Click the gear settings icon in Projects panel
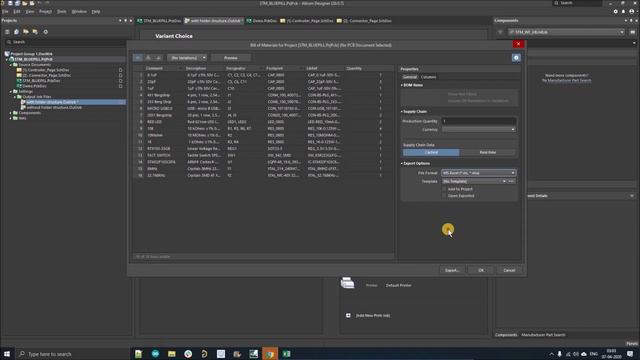 tap(45, 32)
